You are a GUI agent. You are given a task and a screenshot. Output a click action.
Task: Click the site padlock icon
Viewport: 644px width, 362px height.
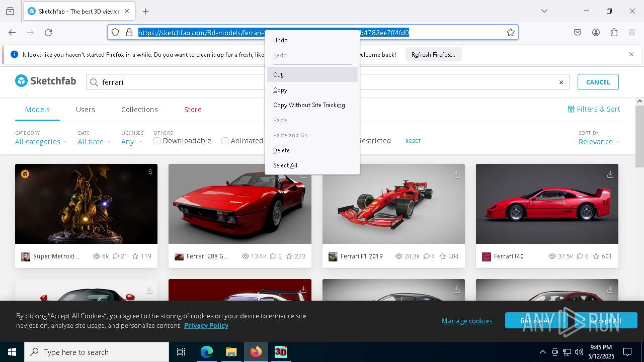tap(129, 32)
